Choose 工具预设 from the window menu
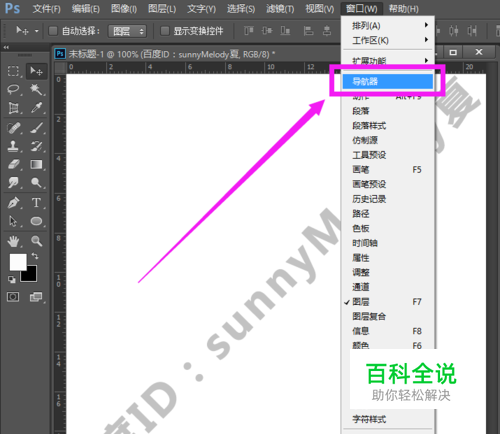 [388, 155]
